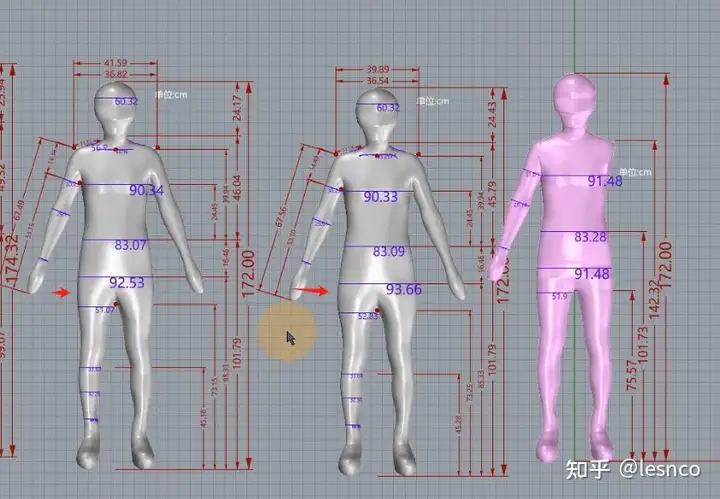Click the 101.79 dimension beside left mannequin
Screen dimensions: 720x499
[x=237, y=353]
